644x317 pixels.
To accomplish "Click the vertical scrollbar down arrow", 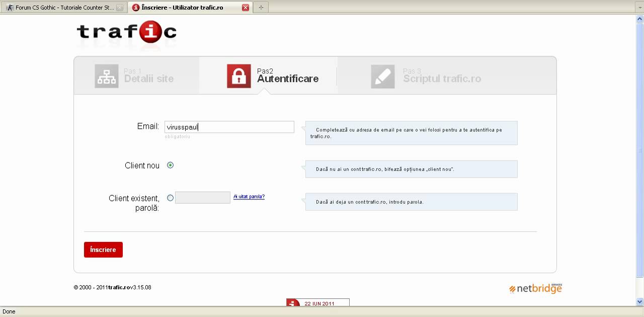I will tap(640, 302).
